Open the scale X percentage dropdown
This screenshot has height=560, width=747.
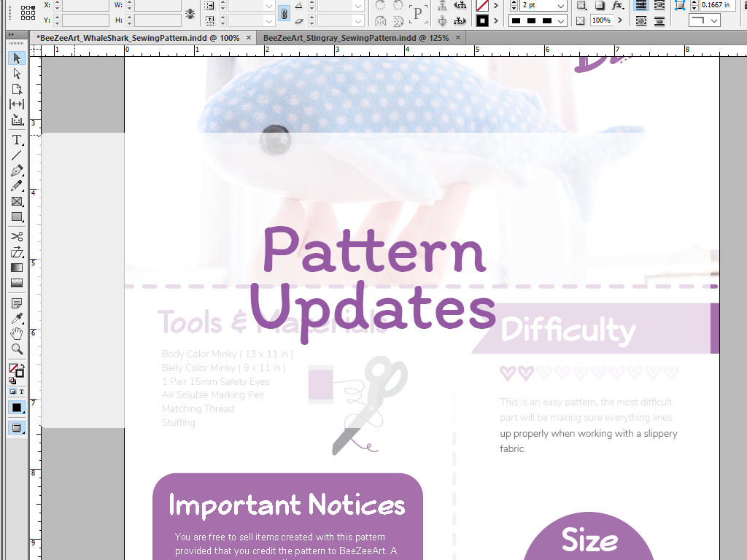tap(269, 6)
